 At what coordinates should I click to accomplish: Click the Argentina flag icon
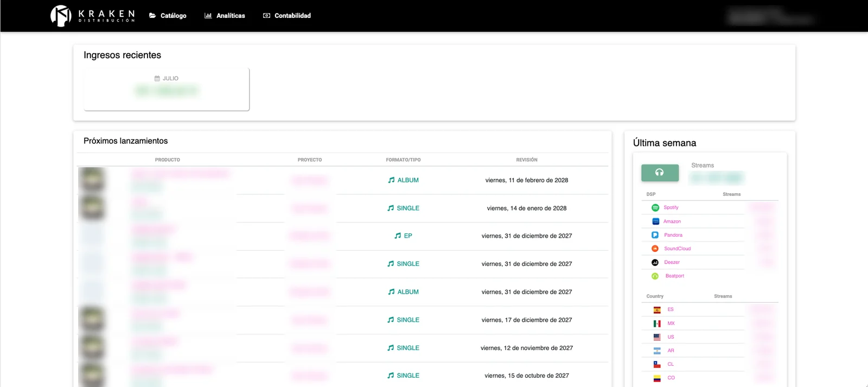(x=657, y=351)
